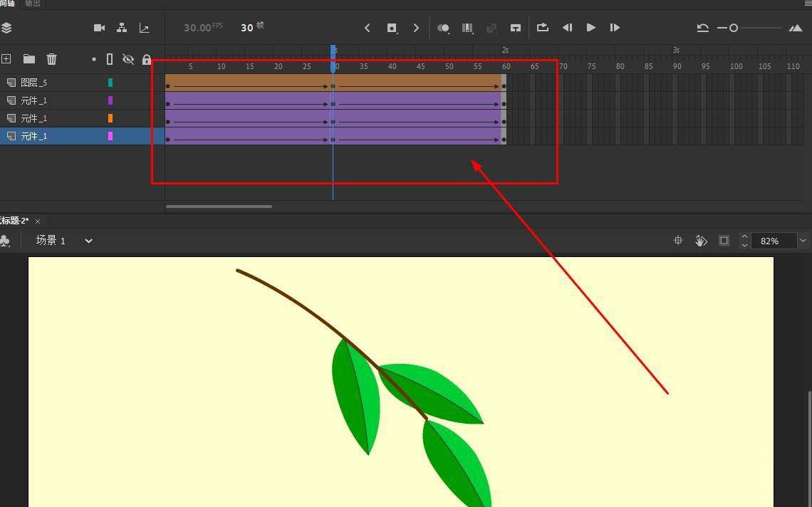
Task: Click the current frame number field
Action: tap(247, 28)
